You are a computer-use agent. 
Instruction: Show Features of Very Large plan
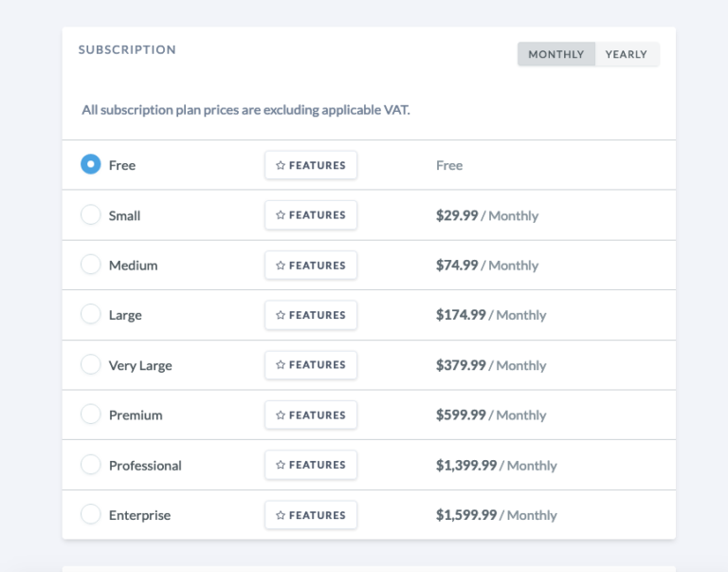(311, 365)
